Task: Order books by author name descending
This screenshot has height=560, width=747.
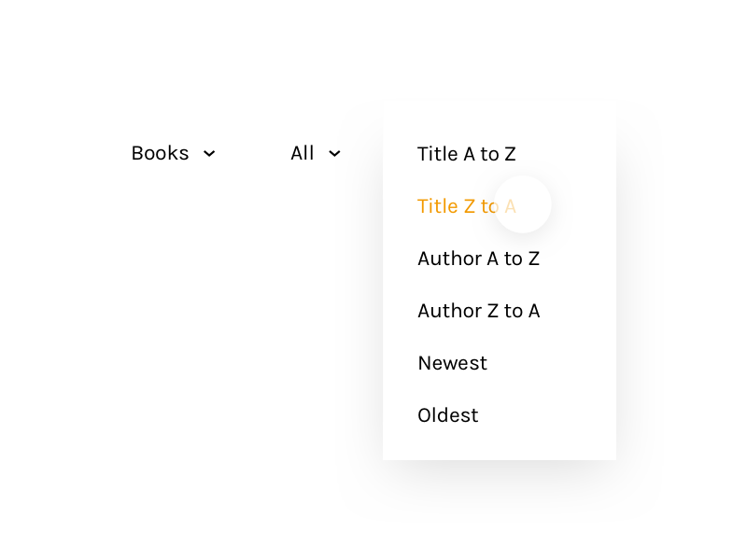Action: pos(478,311)
